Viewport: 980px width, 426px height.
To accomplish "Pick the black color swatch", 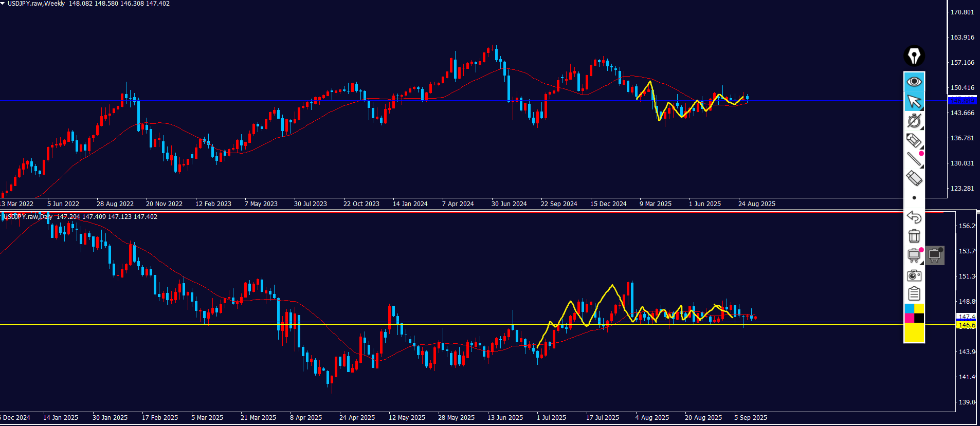I will coord(919,318).
